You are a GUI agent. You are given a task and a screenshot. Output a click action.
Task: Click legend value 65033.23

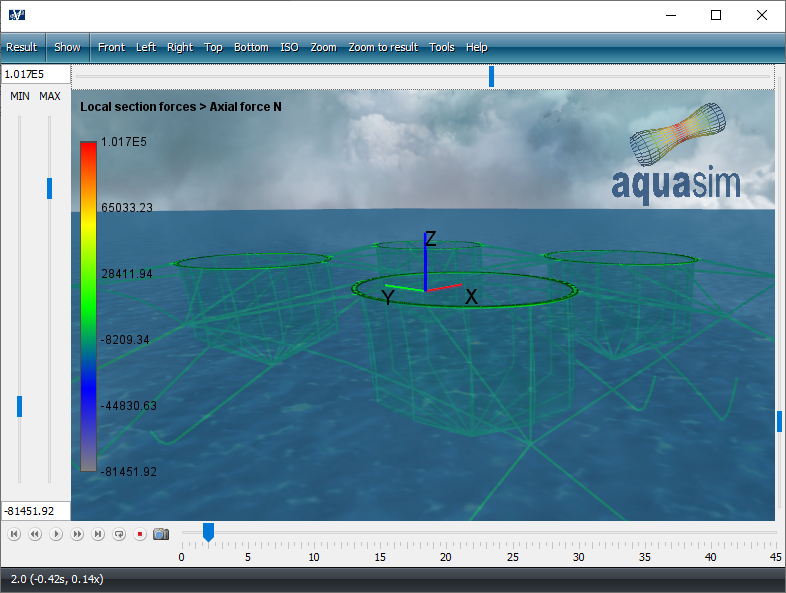pyautogui.click(x=127, y=208)
